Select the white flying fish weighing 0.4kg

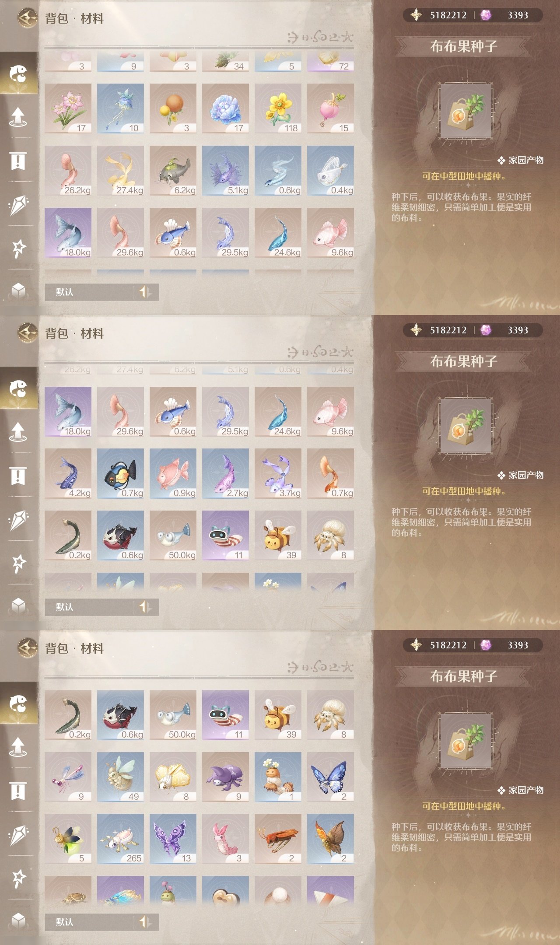point(330,171)
